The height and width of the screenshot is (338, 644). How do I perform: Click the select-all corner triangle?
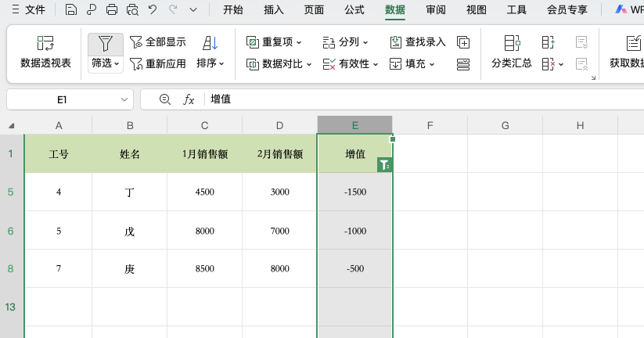pos(12,126)
